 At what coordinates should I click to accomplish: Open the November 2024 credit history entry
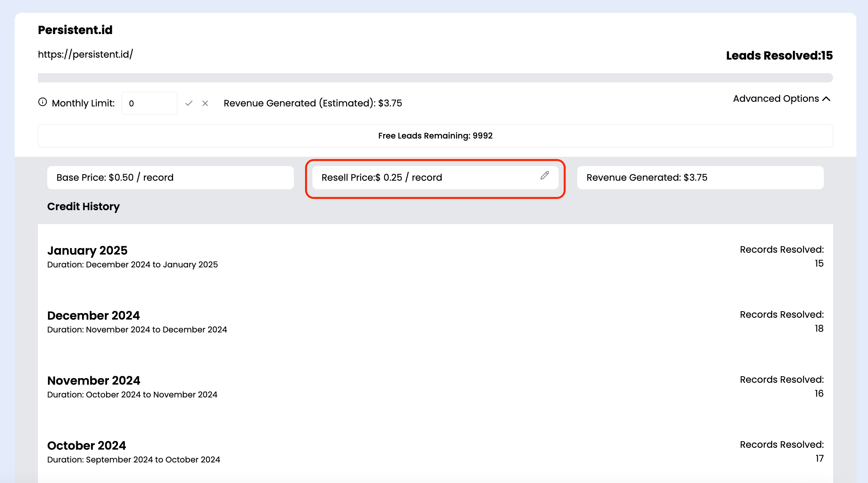[93, 380]
